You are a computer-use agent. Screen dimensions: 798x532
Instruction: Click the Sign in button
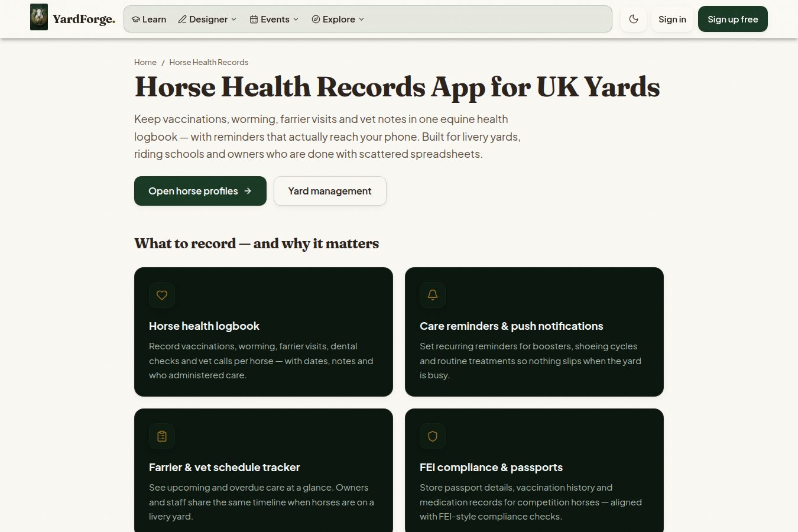click(x=672, y=19)
